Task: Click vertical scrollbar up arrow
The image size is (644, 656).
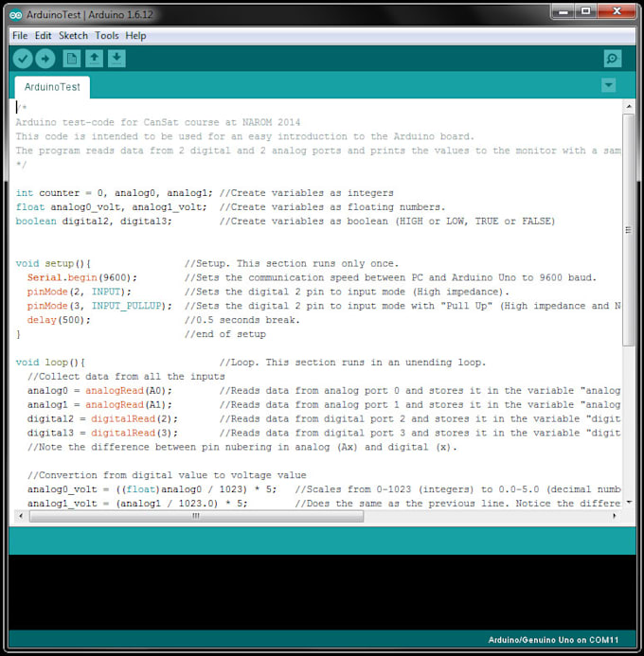Action: tap(629, 106)
